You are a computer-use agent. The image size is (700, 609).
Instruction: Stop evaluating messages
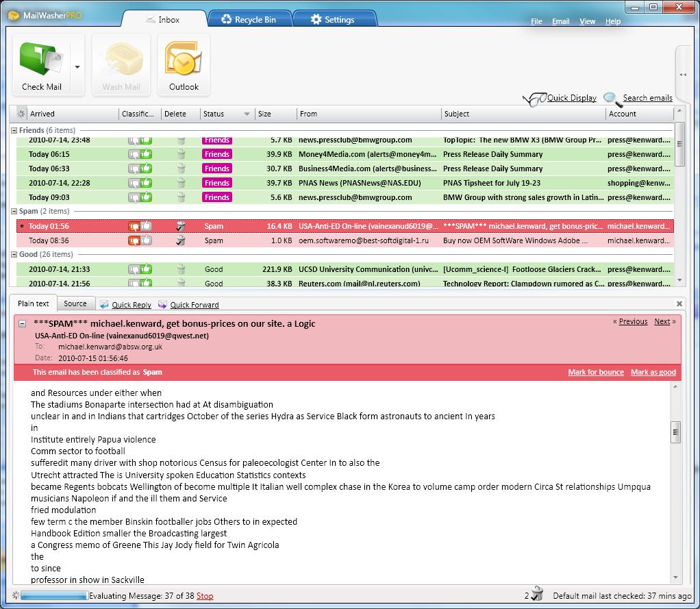(x=205, y=596)
